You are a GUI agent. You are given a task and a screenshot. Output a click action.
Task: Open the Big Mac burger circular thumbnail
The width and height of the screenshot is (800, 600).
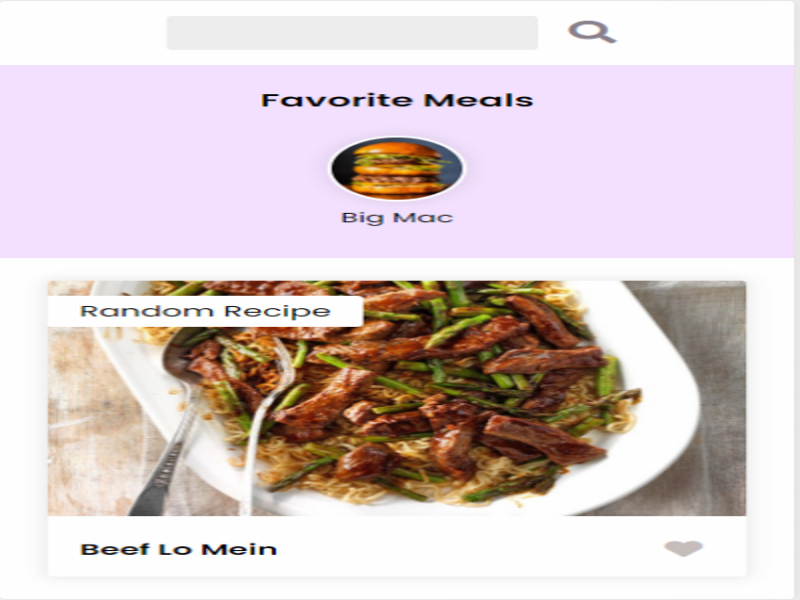pyautogui.click(x=396, y=168)
